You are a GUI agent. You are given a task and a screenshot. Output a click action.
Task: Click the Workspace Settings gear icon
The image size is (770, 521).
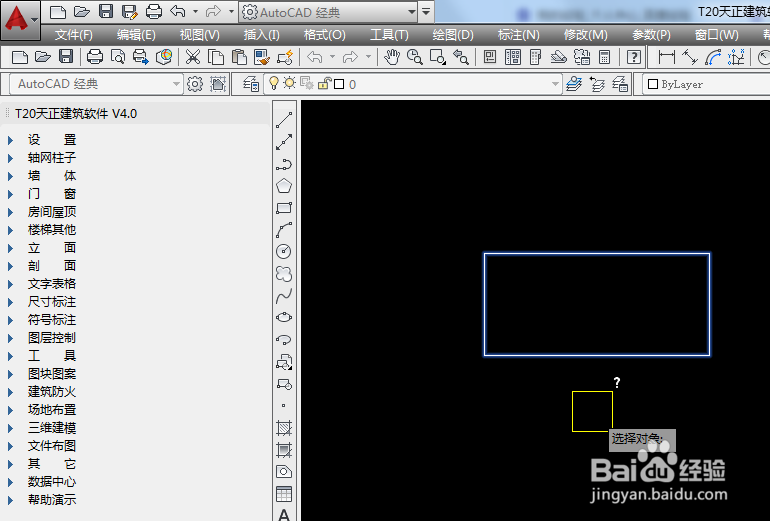click(195, 84)
